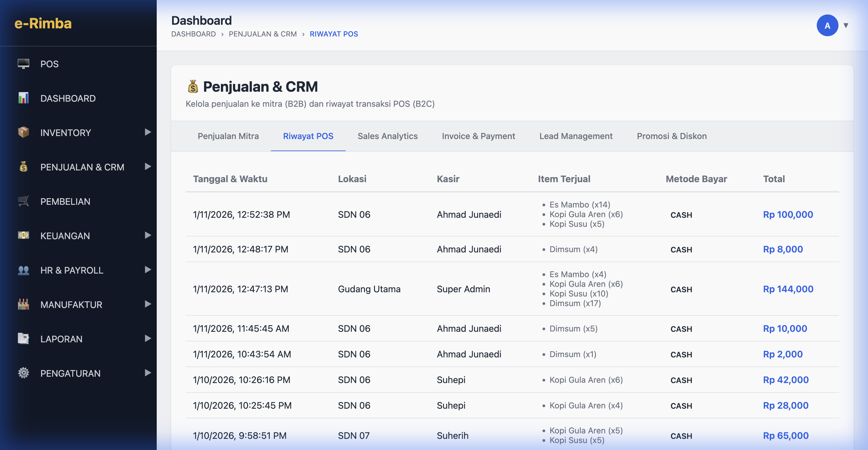Expand the Inventory submenu arrow
Screen dimensions: 868x450
(148, 132)
